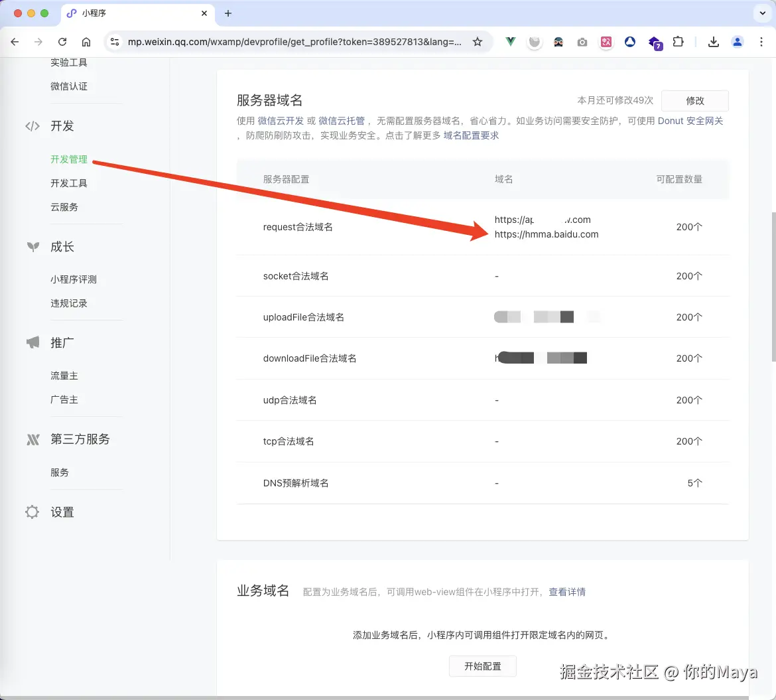Viewport: 776px width, 700px height.
Task: Click the 开发 section heading
Action: coord(62,126)
